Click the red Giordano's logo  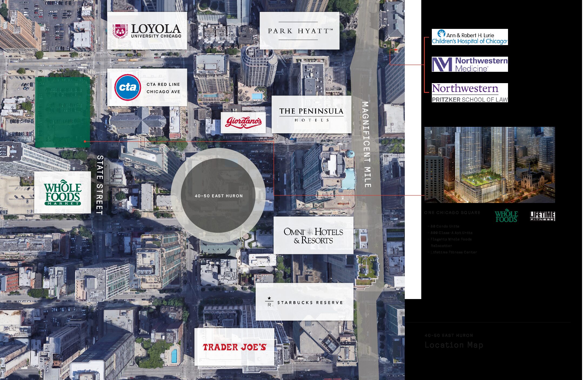(243, 122)
